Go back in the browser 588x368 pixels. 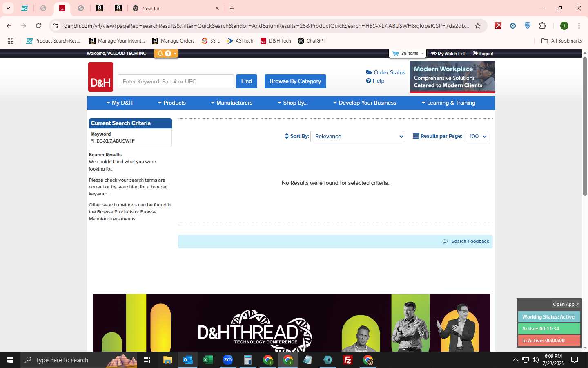(9, 26)
